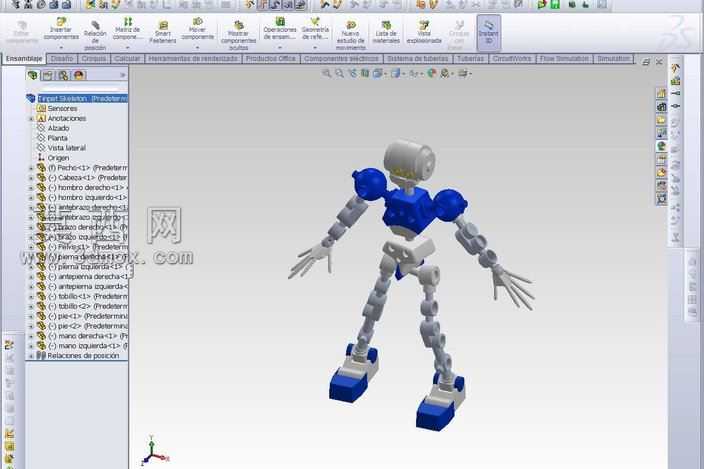704x469 pixels.
Task: Open the Calcular tab
Action: click(128, 59)
